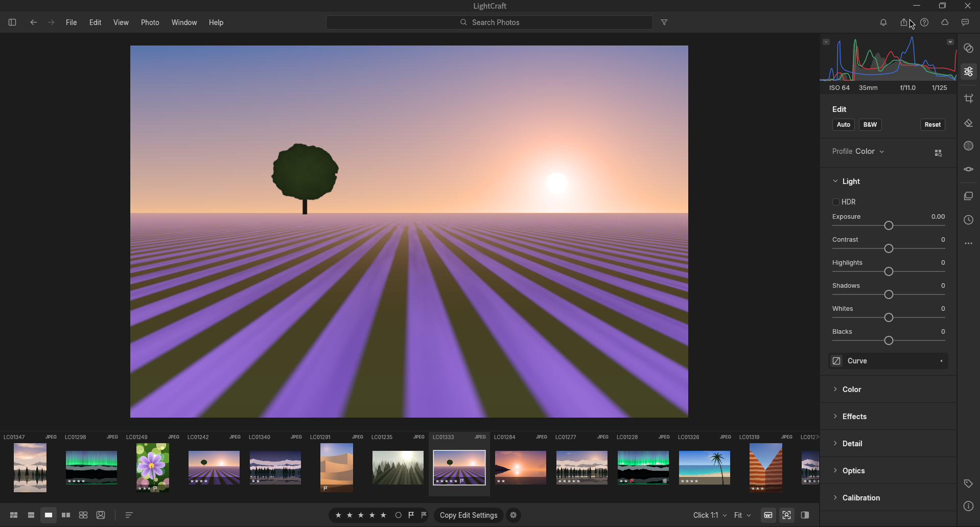
Task: Open the Keywords tag icon
Action: pyautogui.click(x=969, y=484)
